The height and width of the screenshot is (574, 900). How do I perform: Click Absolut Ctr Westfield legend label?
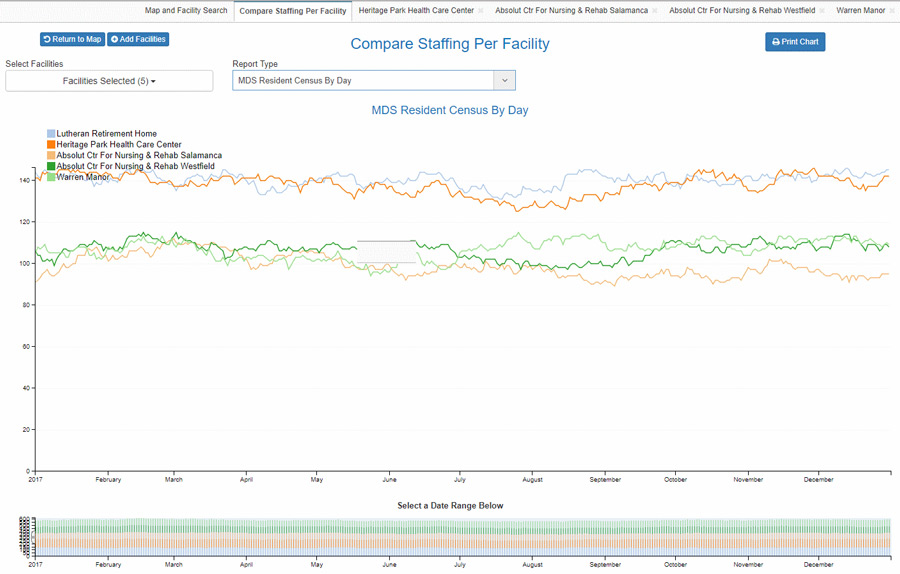[135, 166]
